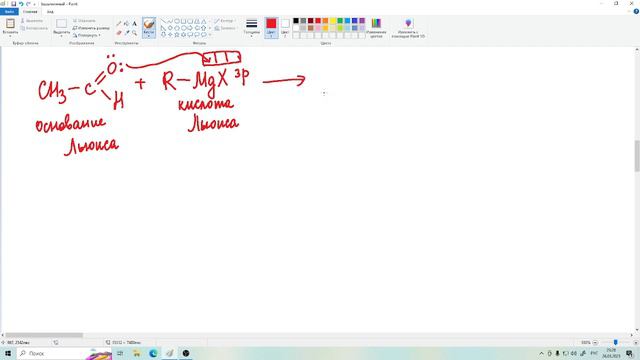640x360 pixels.
Task: Click the zoom in plus button
Action: click(636, 342)
